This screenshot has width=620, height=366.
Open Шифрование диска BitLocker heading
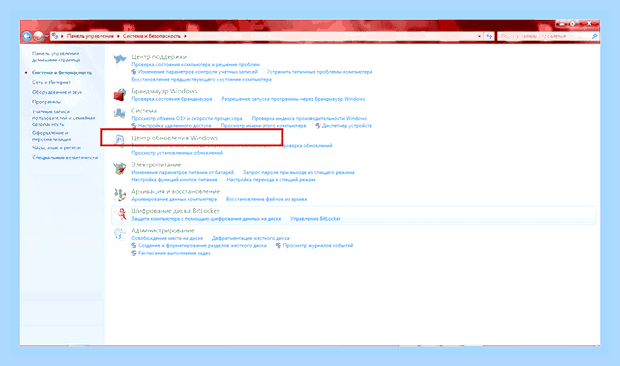tap(175, 211)
